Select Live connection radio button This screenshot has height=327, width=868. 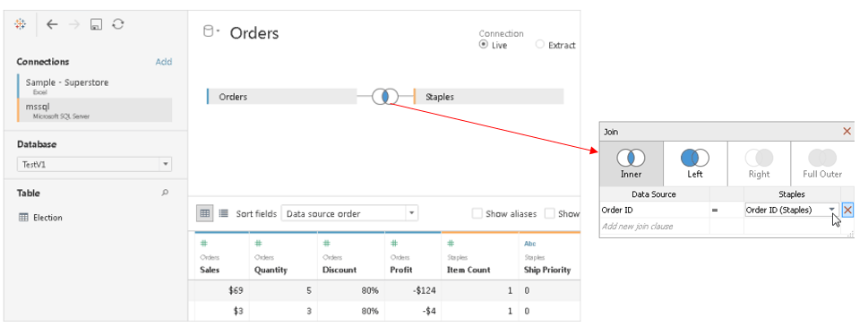click(484, 45)
